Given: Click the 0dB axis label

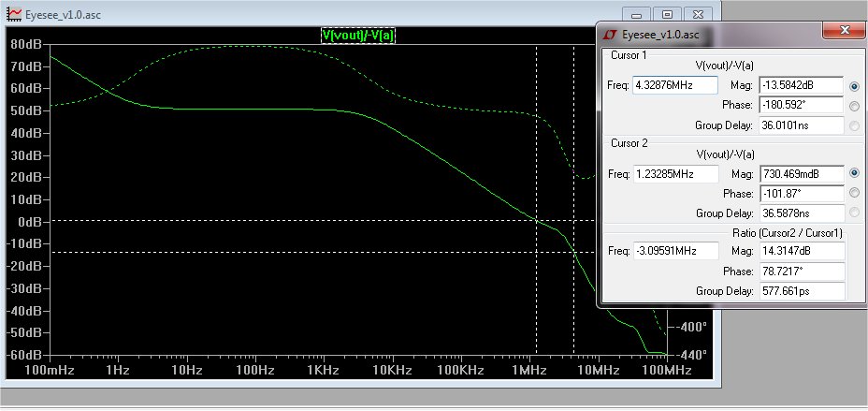Looking at the screenshot, I should (x=31, y=222).
